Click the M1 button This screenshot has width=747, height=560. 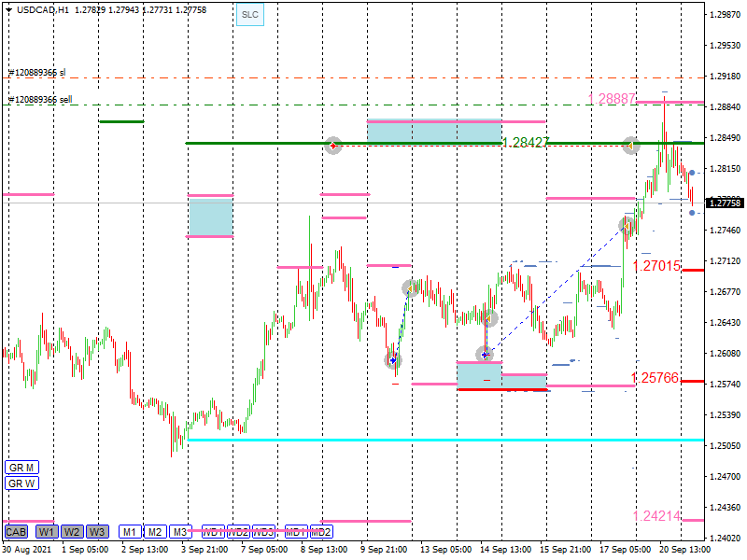[130, 532]
